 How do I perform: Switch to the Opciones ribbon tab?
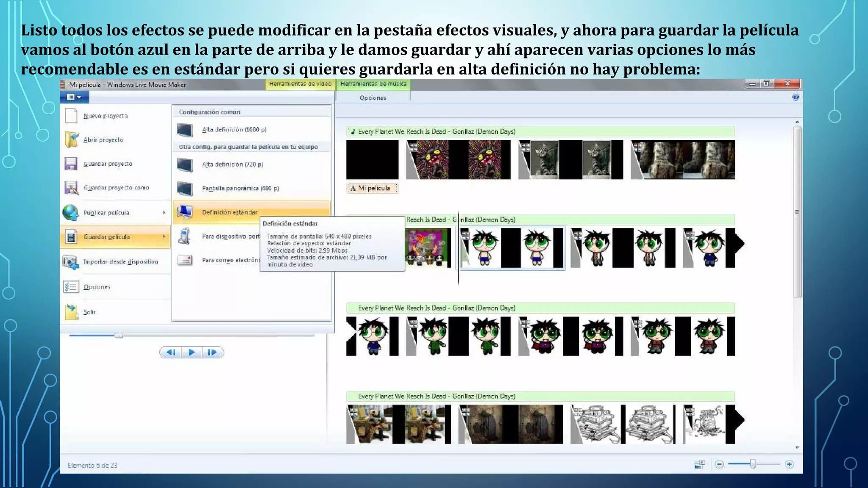click(373, 98)
